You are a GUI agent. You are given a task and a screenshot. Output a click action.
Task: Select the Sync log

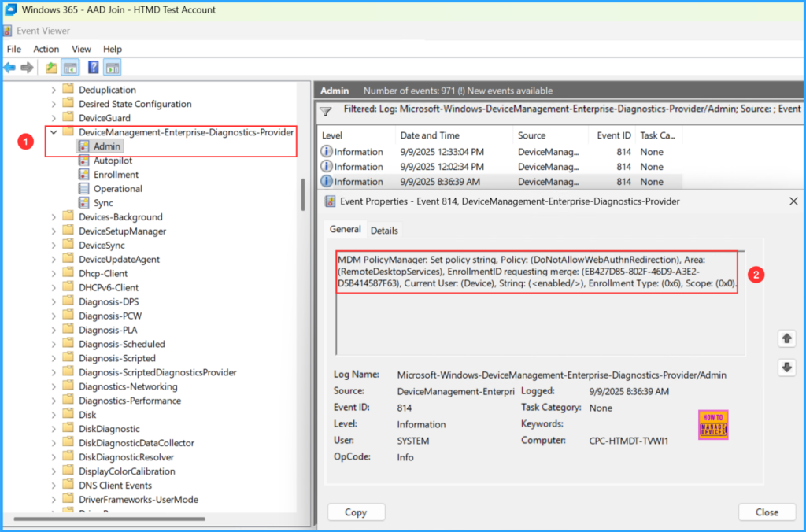103,203
